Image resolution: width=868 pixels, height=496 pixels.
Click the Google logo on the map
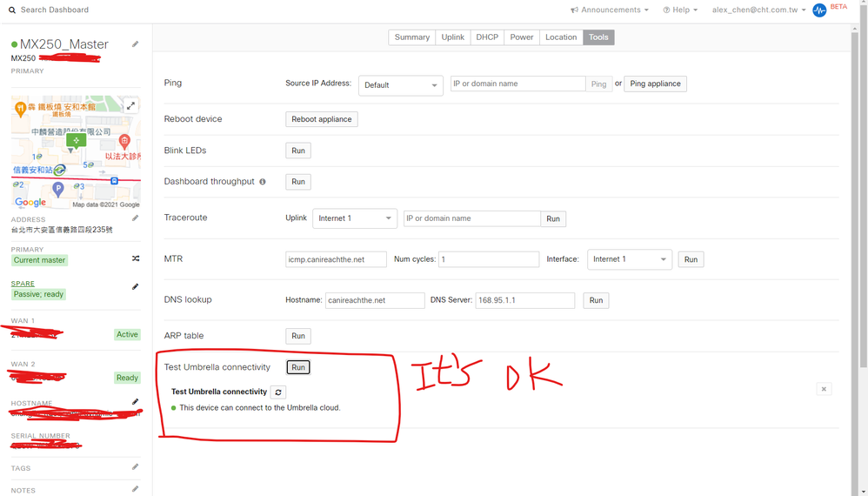tap(30, 202)
